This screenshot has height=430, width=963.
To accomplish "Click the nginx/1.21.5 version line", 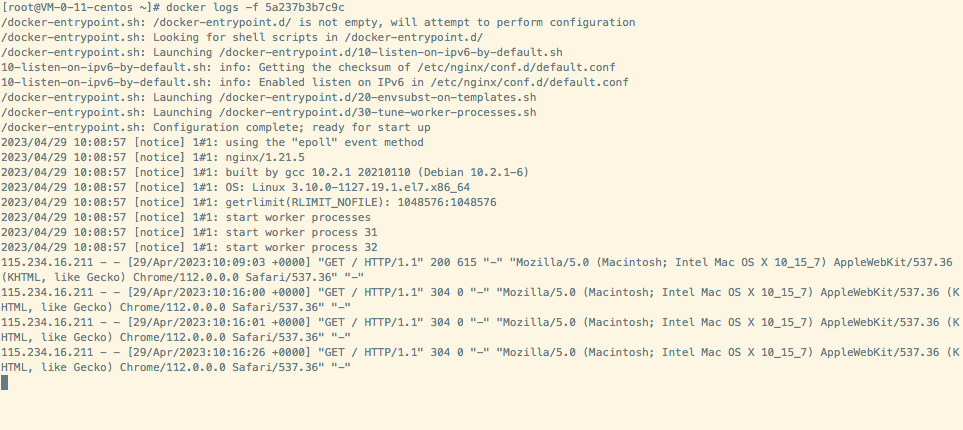I will (x=153, y=157).
